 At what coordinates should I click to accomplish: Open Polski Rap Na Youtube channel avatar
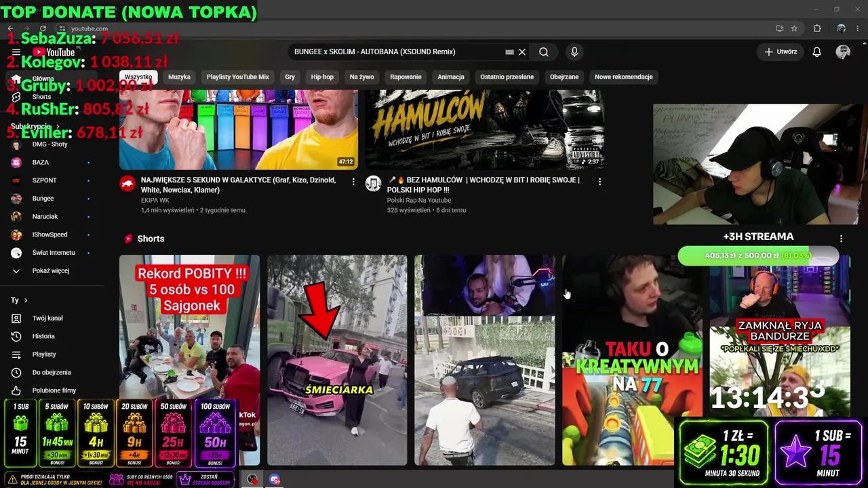374,184
